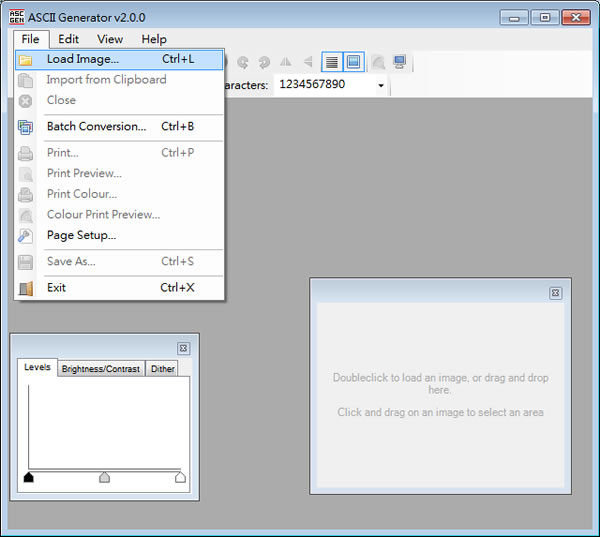Screen dimensions: 600x537
Task: Maximize the ASCII Generator window
Action: pos(545,18)
